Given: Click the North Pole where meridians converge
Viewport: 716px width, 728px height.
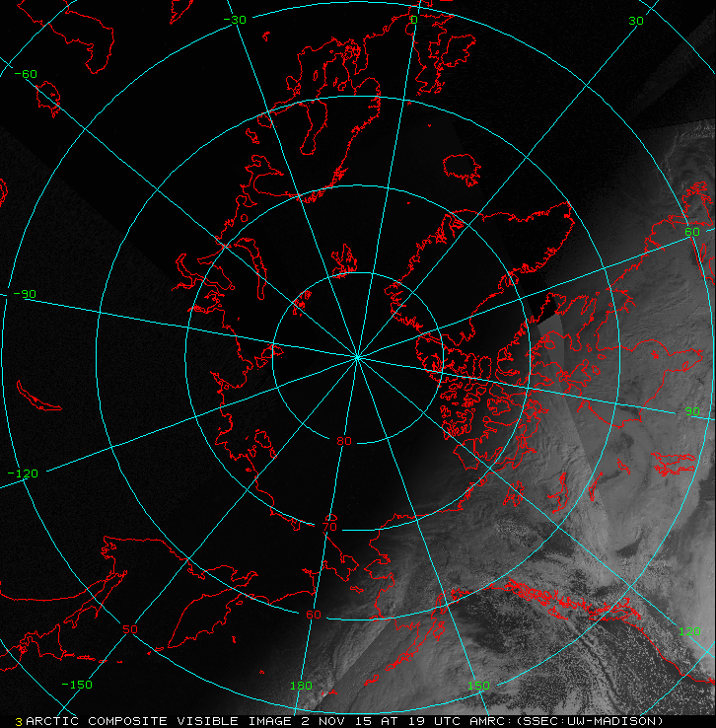Looking at the screenshot, I should 357,357.
